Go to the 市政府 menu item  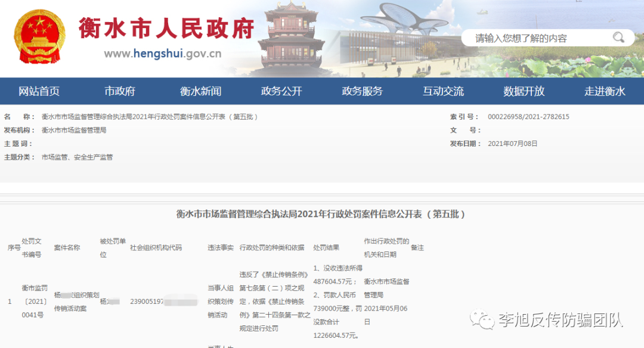[x=120, y=91]
